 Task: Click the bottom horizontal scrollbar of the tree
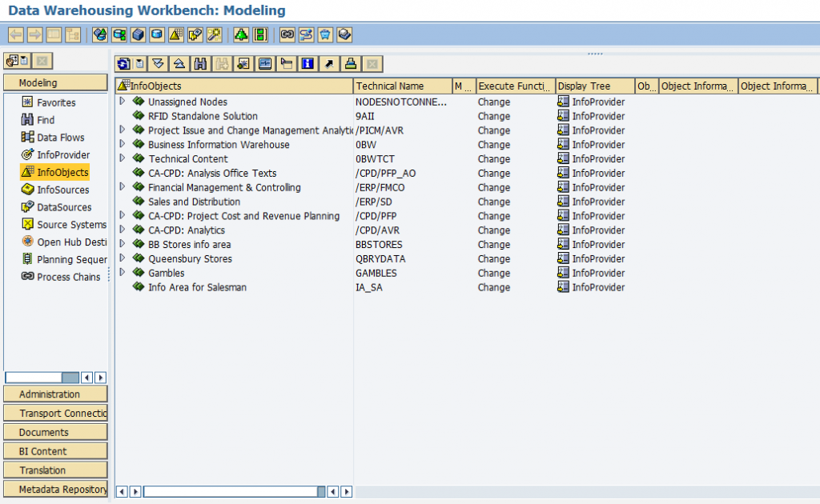click(x=232, y=491)
